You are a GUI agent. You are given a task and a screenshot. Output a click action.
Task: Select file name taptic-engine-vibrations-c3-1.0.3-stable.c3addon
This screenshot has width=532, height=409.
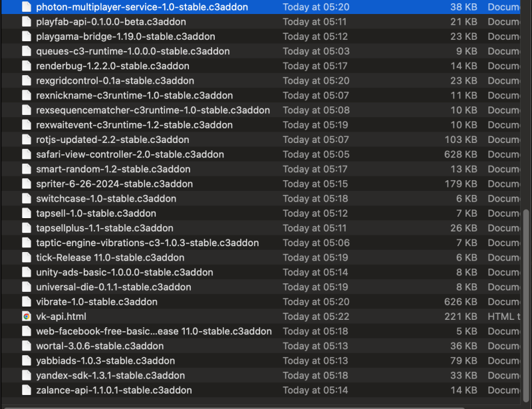click(x=148, y=243)
